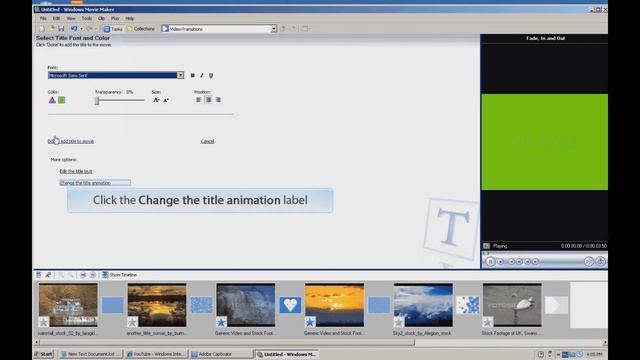
Task: Open the View menu
Action: click(x=71, y=18)
